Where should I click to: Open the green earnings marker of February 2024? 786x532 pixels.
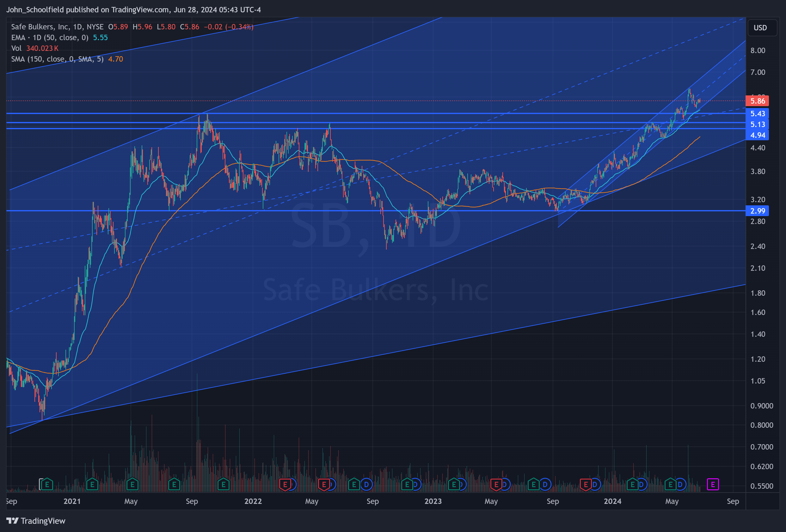[632, 485]
